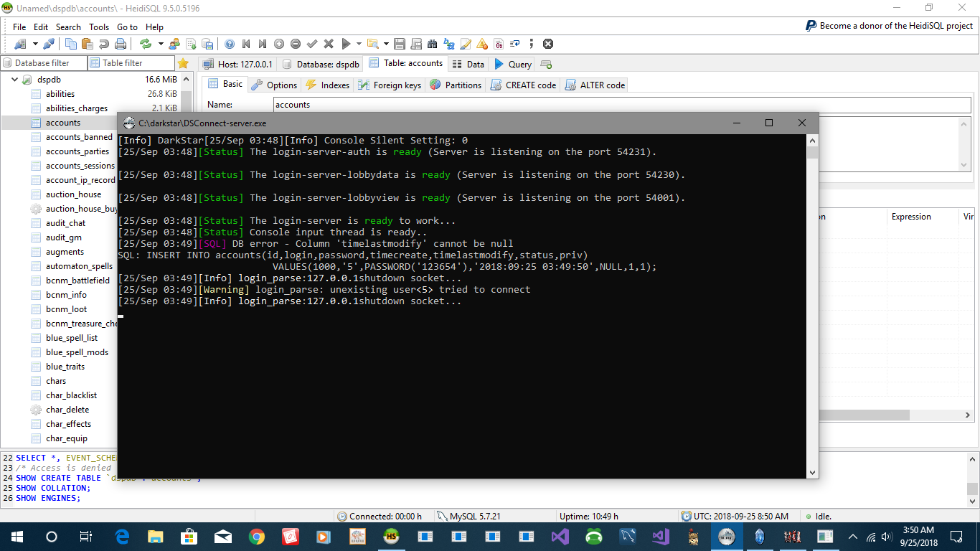
Task: Click the Save floppy disk icon
Action: click(399, 44)
